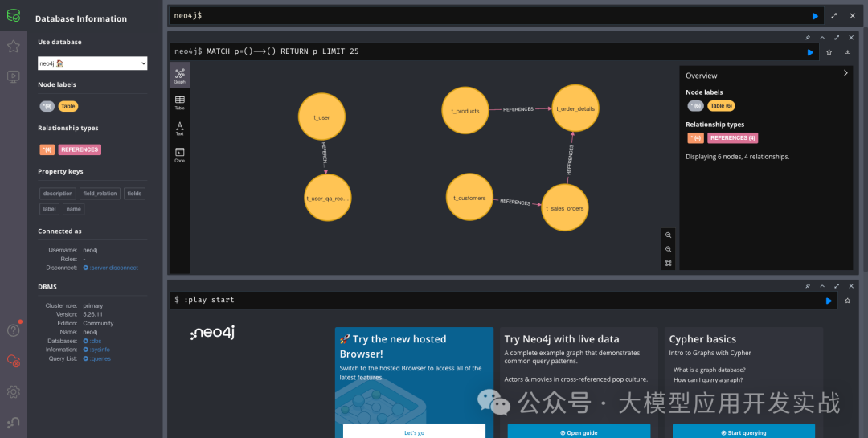
Task: Rerun the MATCH query
Action: point(810,52)
